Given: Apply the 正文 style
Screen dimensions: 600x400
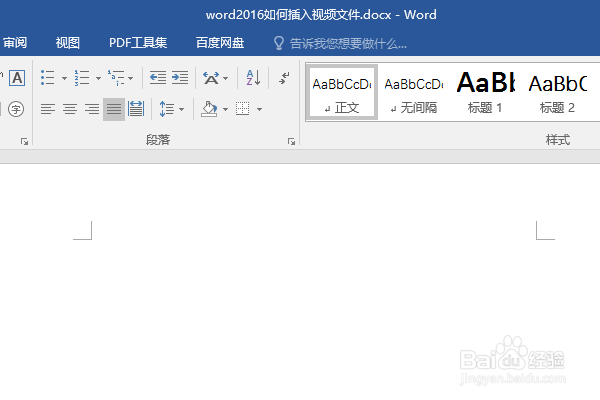Looking at the screenshot, I should click(342, 92).
